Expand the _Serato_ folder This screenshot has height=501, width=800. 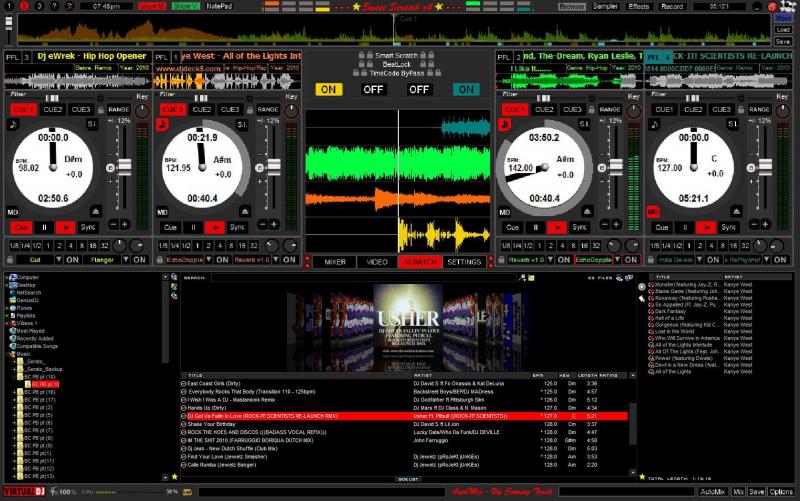click(14, 362)
